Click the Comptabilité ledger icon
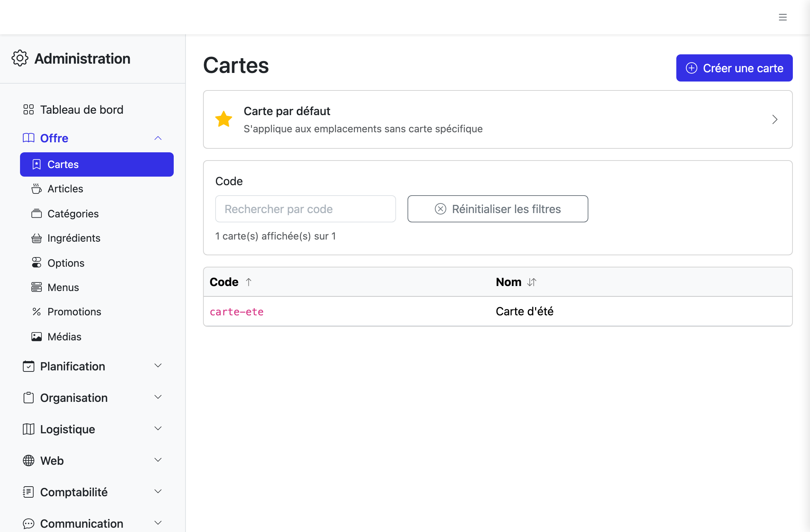 point(29,492)
